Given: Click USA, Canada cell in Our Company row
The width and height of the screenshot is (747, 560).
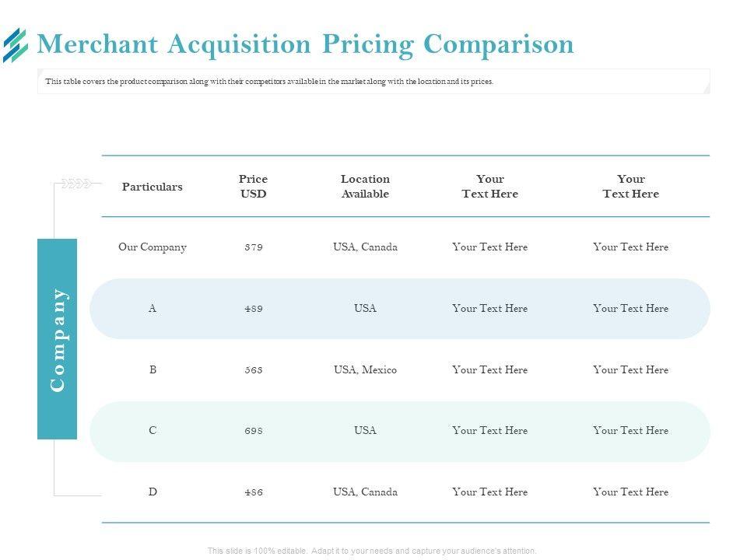Looking at the screenshot, I should click(x=365, y=247).
